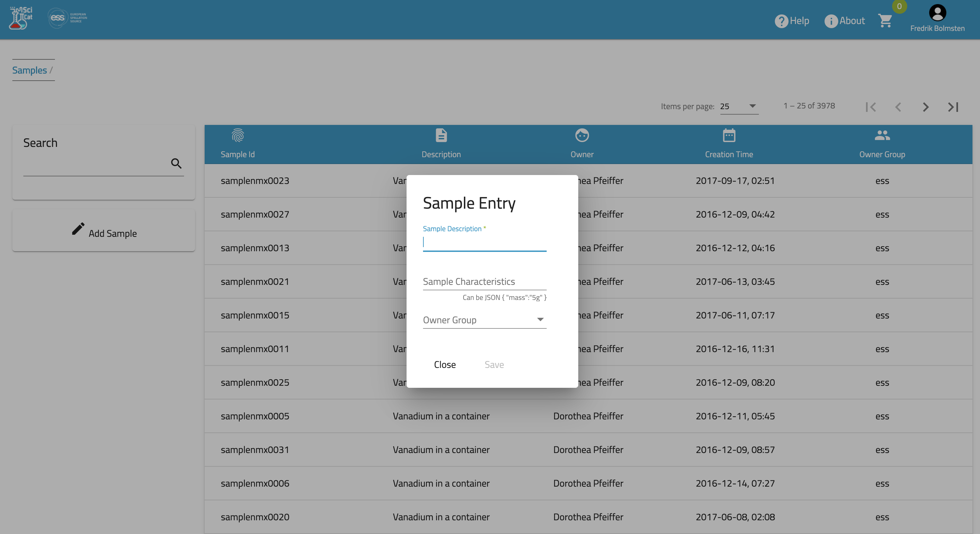980x534 pixels.
Task: Click the Add Sample button
Action: tap(103, 231)
